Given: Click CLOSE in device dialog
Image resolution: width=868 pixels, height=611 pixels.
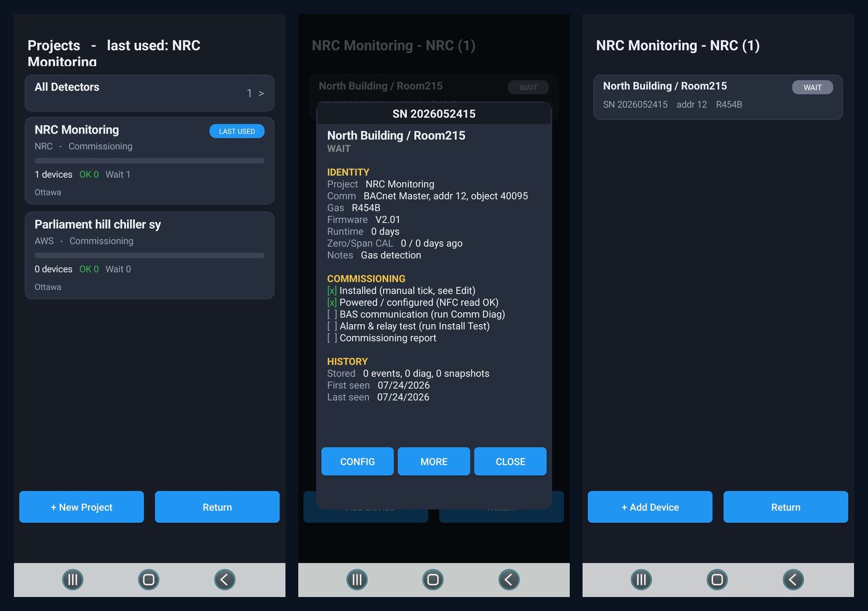Looking at the screenshot, I should tap(510, 461).
